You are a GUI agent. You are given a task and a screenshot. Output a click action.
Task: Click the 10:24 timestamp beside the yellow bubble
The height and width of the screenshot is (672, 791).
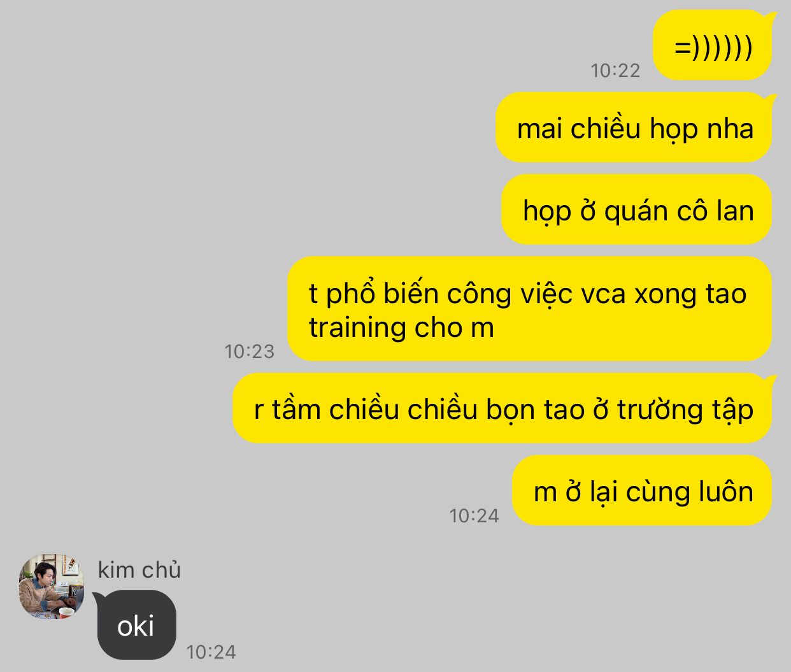click(x=474, y=515)
